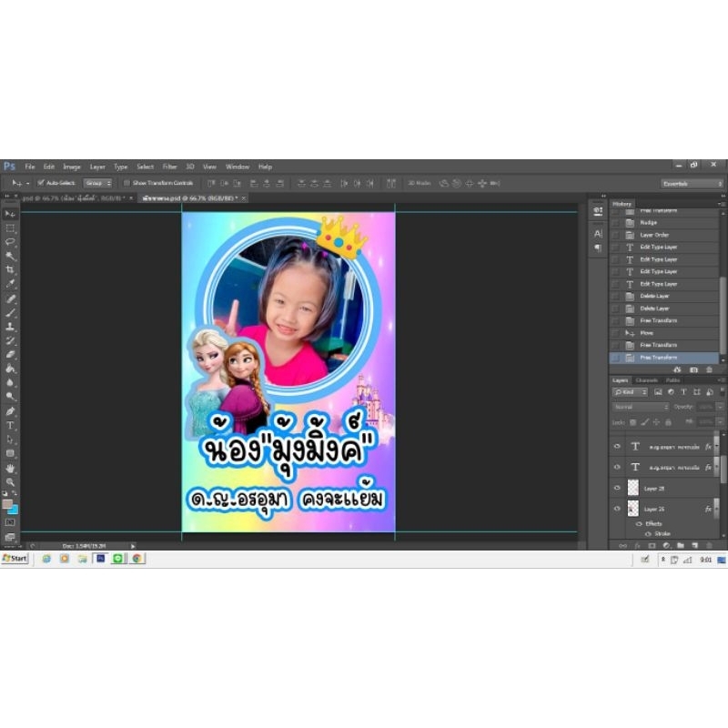The image size is (728, 728).
Task: Create new layer icon
Action: tap(694, 545)
